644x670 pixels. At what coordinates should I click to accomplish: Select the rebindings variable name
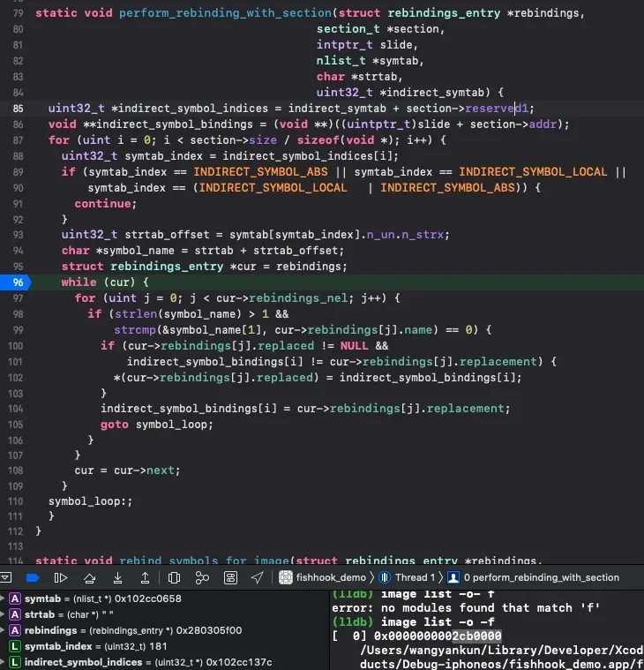[x=51, y=630]
